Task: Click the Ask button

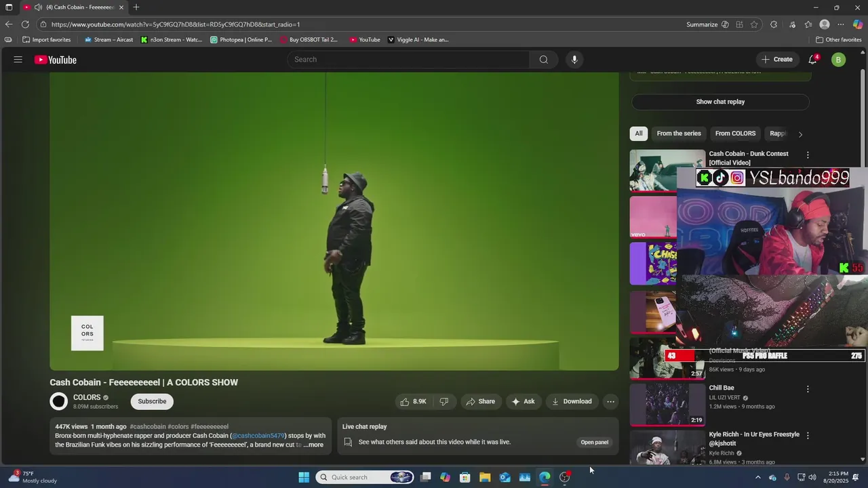Action: click(523, 401)
